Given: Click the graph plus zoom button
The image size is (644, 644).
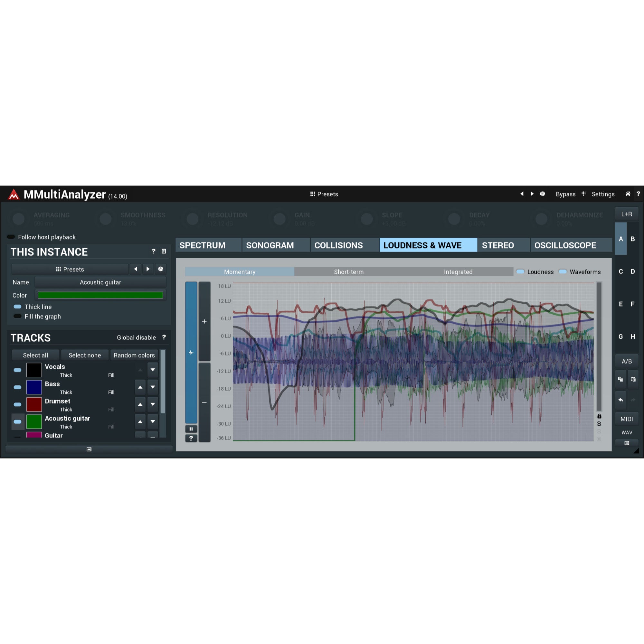Looking at the screenshot, I should (x=204, y=321).
